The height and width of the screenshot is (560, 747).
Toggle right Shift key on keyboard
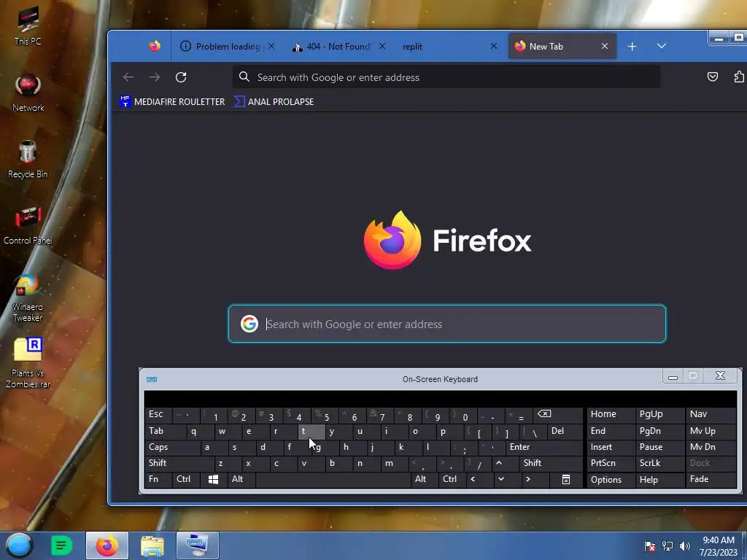click(x=551, y=463)
